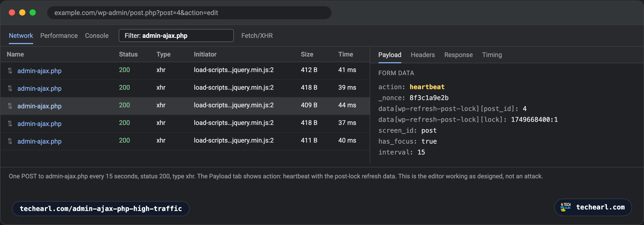Sort by the Name column header

(x=15, y=54)
